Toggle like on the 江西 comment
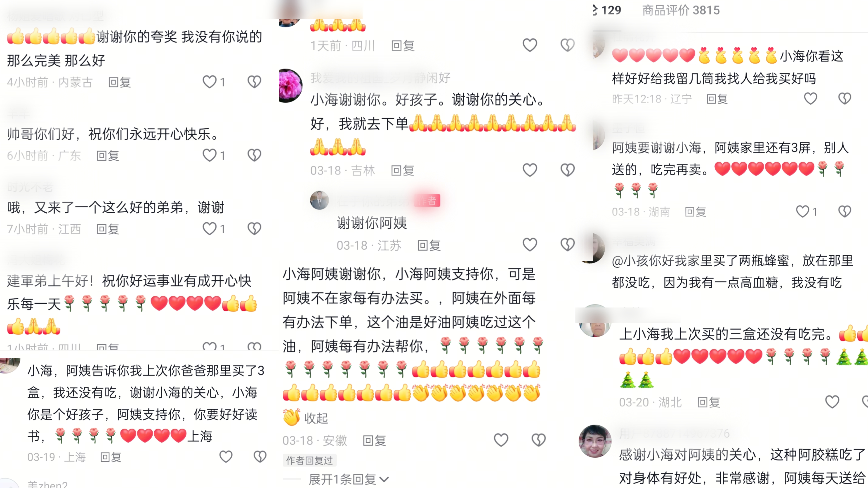 209,229
